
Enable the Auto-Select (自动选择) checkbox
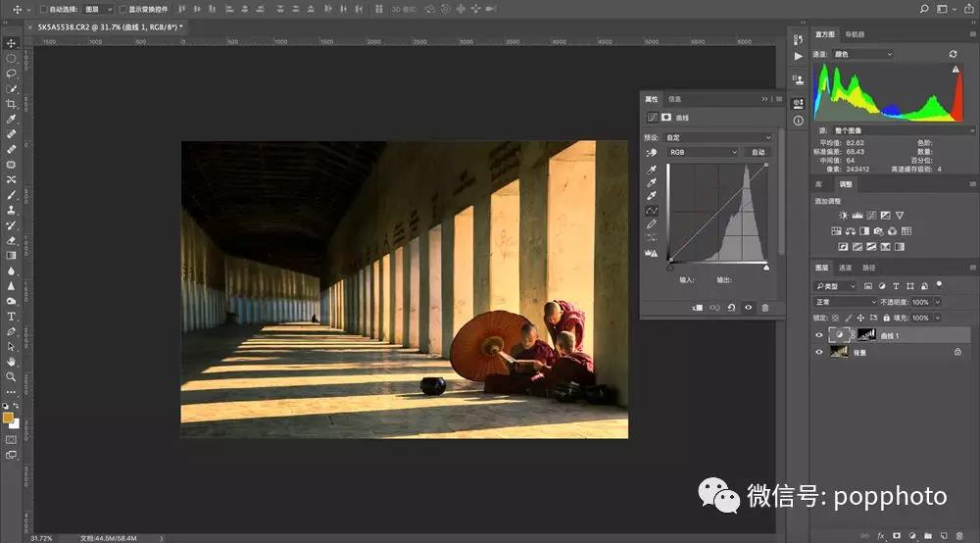click(42, 9)
